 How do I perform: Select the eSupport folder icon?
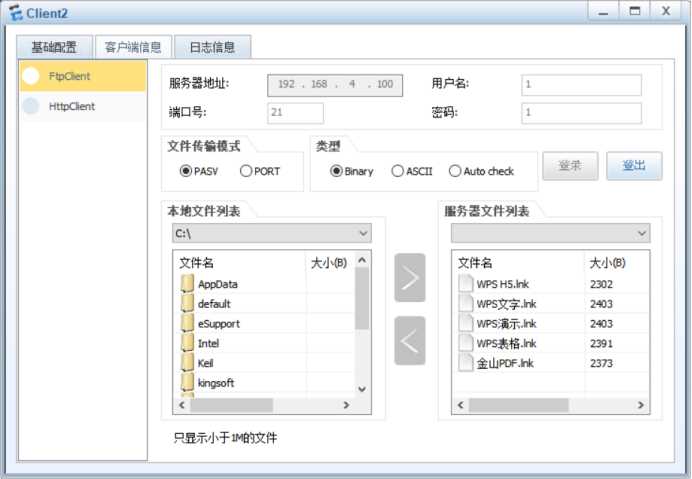click(188, 323)
